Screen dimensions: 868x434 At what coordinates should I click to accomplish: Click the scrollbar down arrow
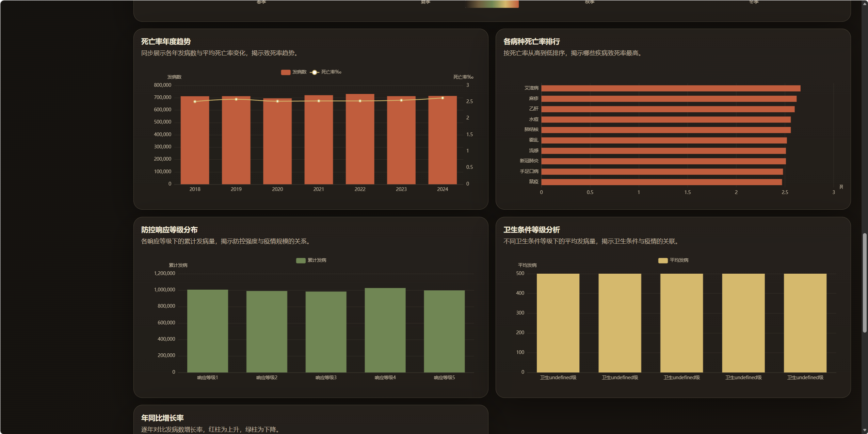click(x=865, y=430)
